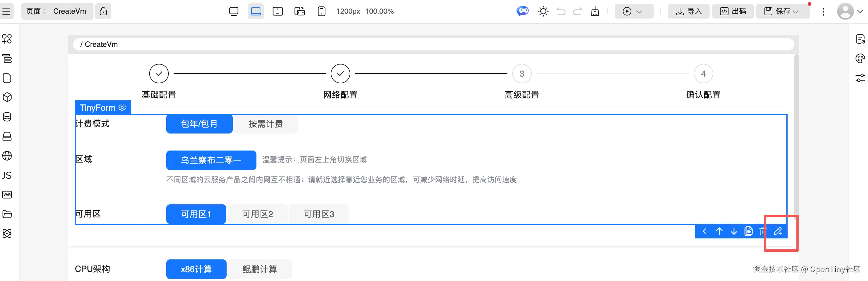Open the resources folder panel
Viewport: 868px width, 281px height.
[7, 214]
